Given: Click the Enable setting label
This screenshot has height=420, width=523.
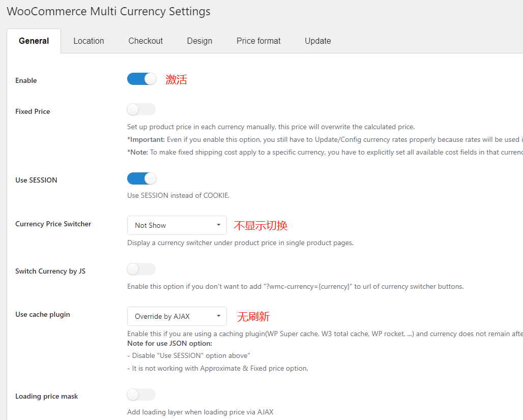Looking at the screenshot, I should coord(26,80).
